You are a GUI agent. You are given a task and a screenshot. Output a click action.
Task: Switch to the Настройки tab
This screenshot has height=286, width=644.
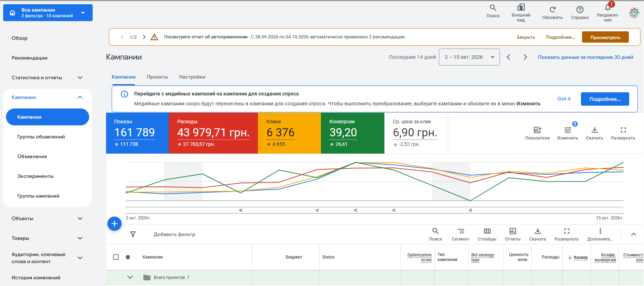(192, 77)
